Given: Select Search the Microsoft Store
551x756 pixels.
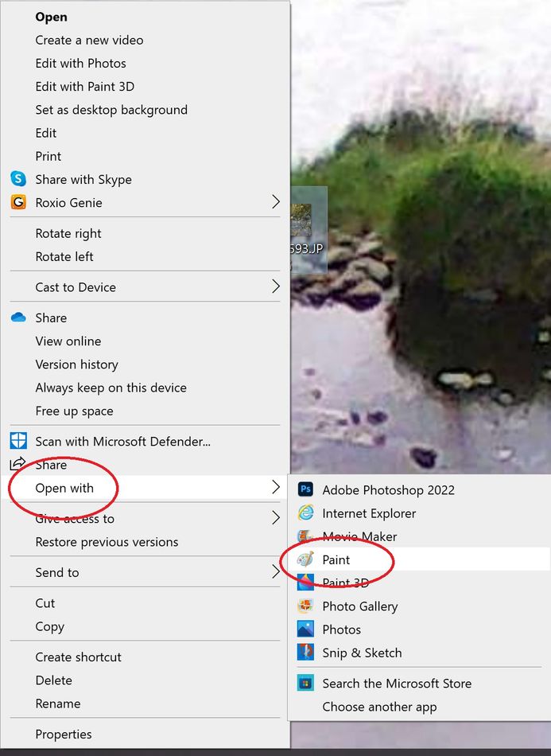Looking at the screenshot, I should click(397, 684).
